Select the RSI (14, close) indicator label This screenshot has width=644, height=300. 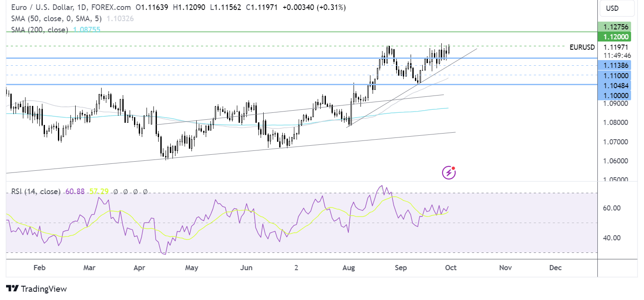pyautogui.click(x=36, y=191)
